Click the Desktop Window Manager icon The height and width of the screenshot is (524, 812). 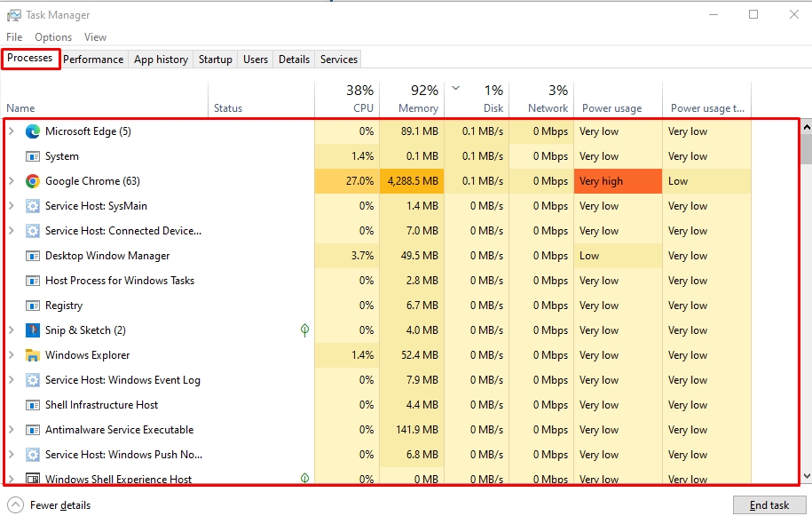(33, 256)
